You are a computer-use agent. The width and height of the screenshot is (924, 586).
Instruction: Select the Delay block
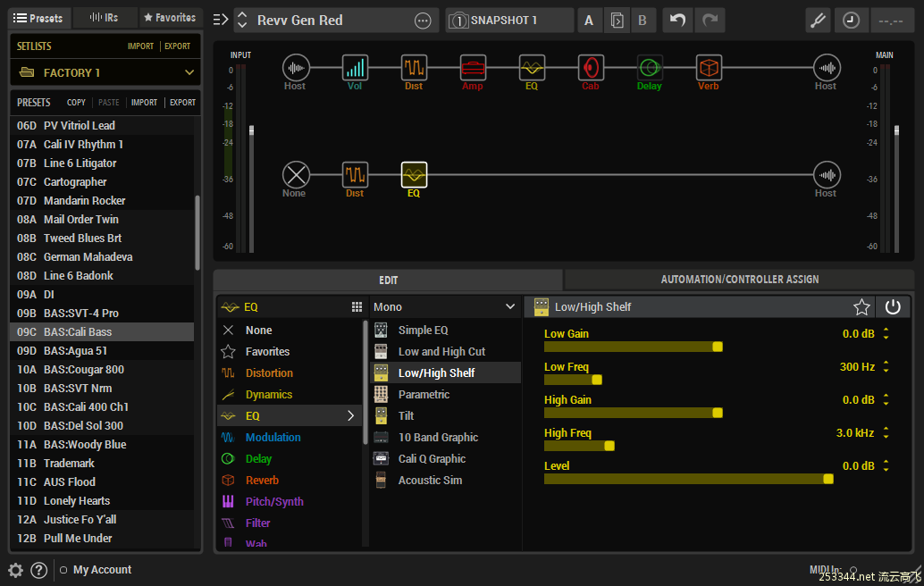(x=650, y=68)
